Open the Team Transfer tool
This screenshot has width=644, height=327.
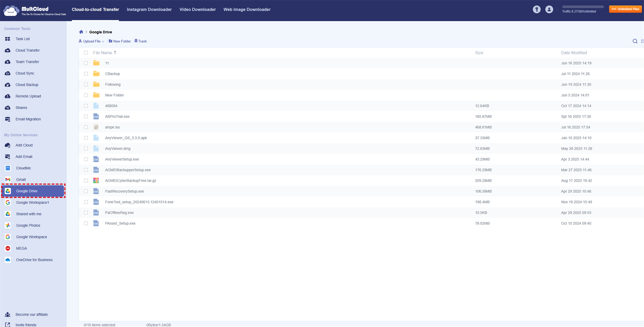coord(27,62)
